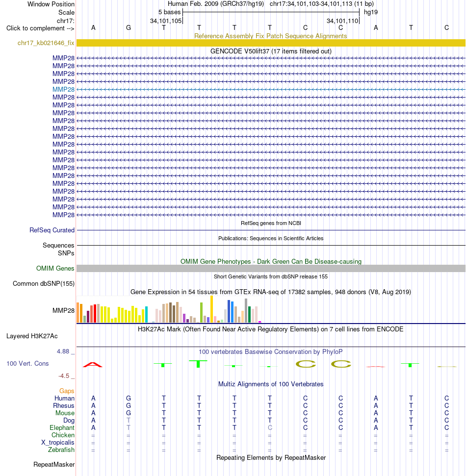Click the 'Scale' row label
This screenshot has width=466, height=476.
click(x=66, y=12)
